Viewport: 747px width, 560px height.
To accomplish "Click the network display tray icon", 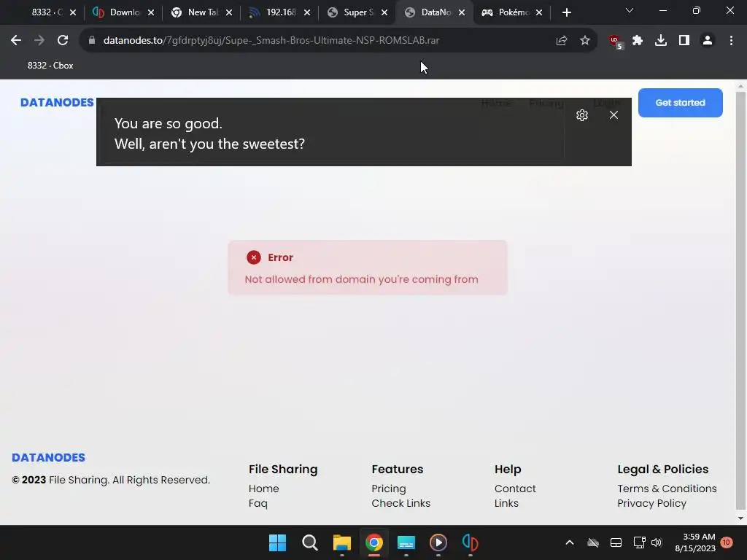I will (639, 542).
